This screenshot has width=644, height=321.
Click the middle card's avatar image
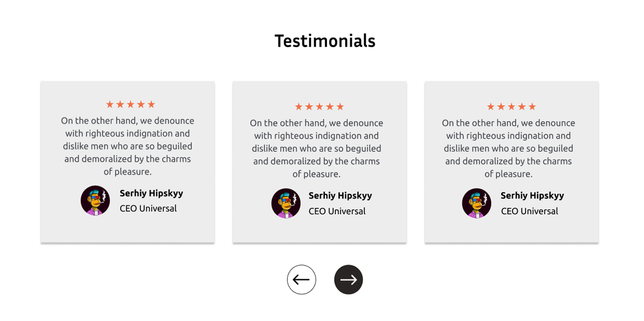(x=286, y=203)
